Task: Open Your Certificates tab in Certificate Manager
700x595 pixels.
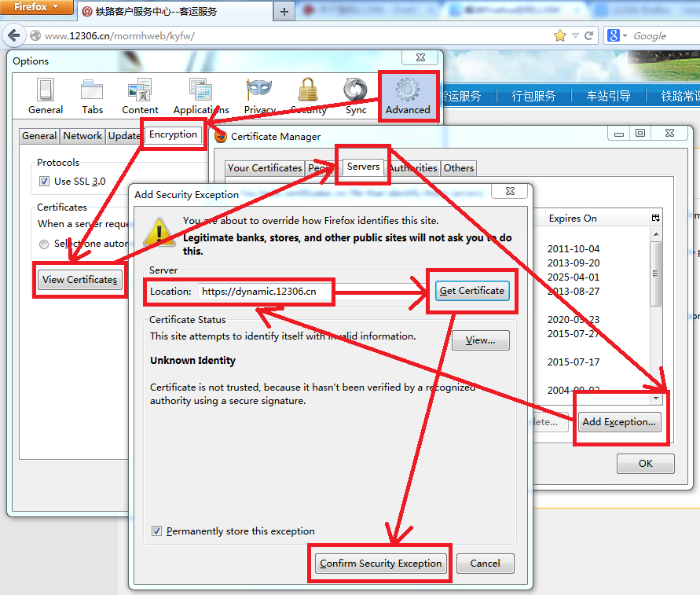Action: tap(265, 168)
